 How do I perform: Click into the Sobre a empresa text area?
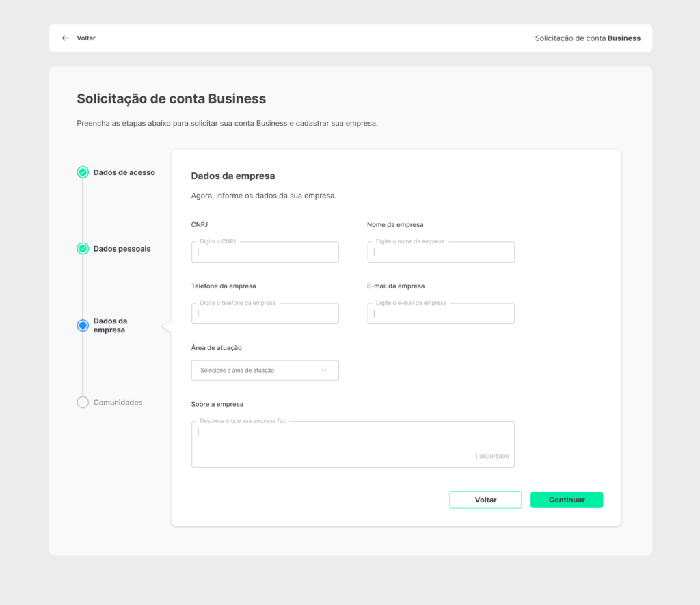coord(353,444)
